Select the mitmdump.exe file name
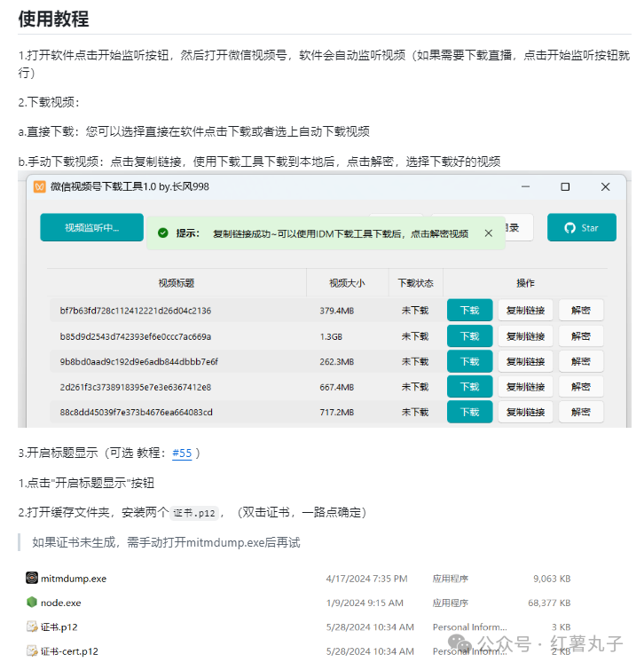The image size is (644, 670). 74,579
